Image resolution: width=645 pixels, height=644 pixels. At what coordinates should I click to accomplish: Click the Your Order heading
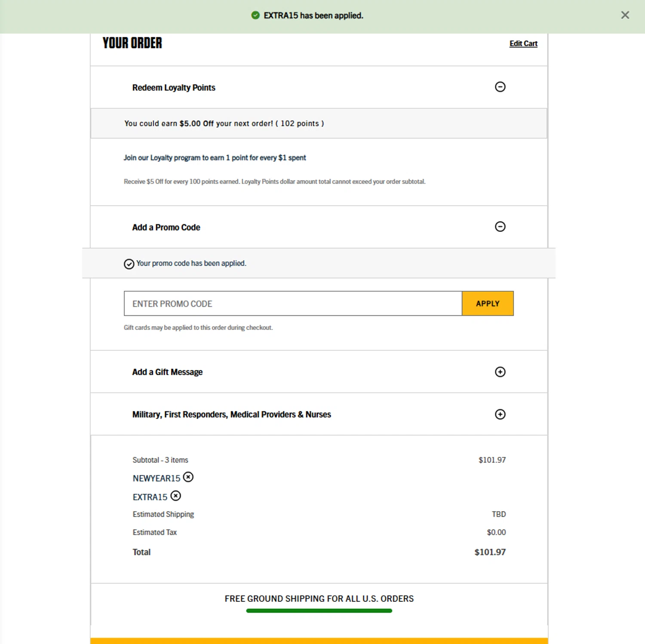click(x=132, y=43)
